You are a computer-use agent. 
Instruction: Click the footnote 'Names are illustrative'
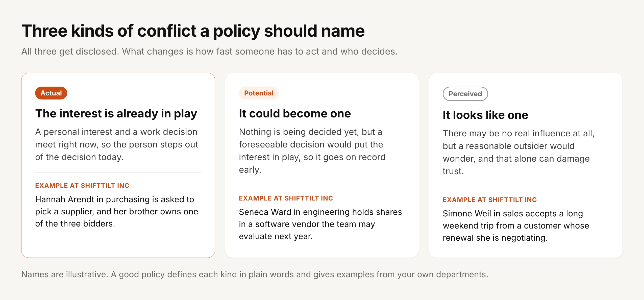(255, 274)
